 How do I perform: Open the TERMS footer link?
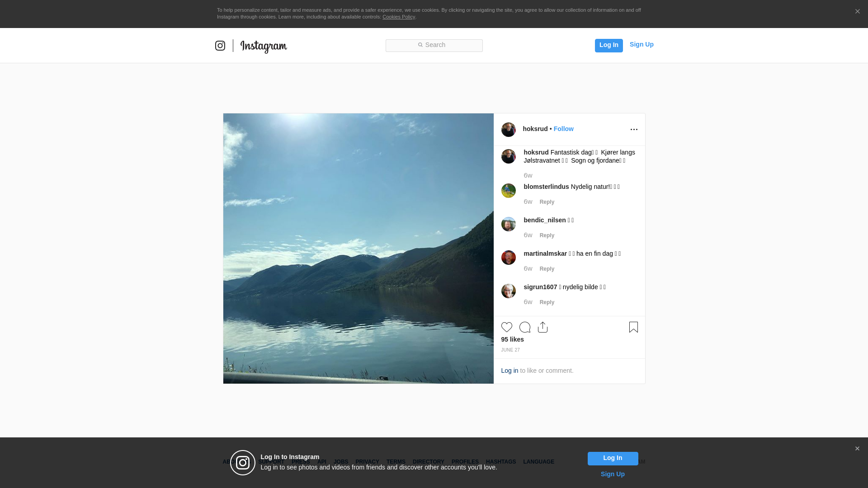[x=396, y=462]
